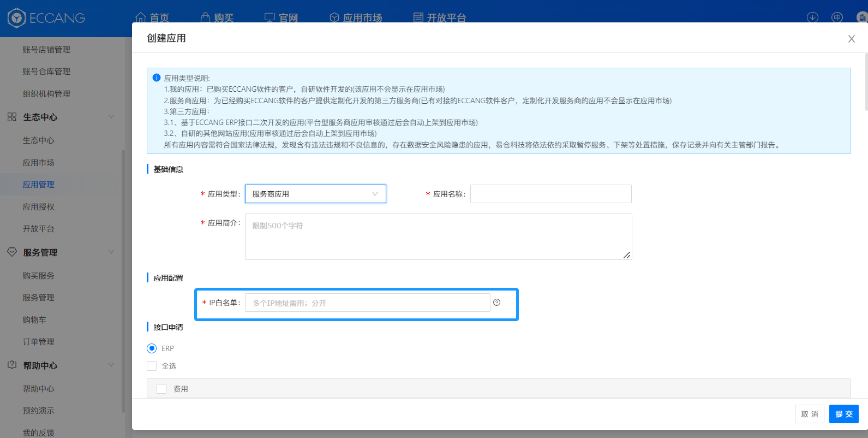This screenshot has height=438, width=868.
Task: Open 应用授权 in the sidebar
Action: tap(38, 207)
